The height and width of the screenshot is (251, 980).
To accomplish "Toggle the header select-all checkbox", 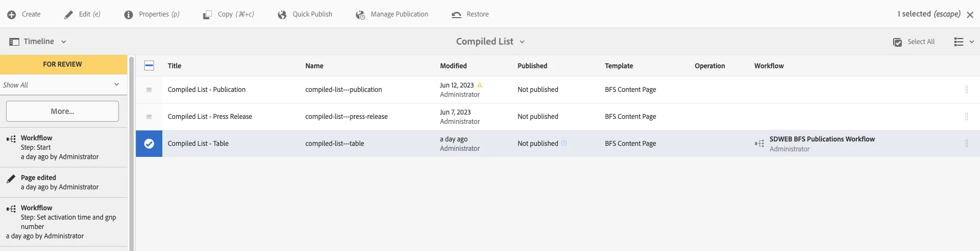I will point(149,66).
